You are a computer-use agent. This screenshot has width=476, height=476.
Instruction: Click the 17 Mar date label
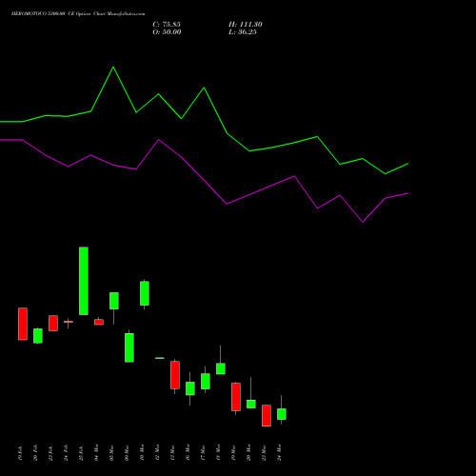tap(203, 452)
